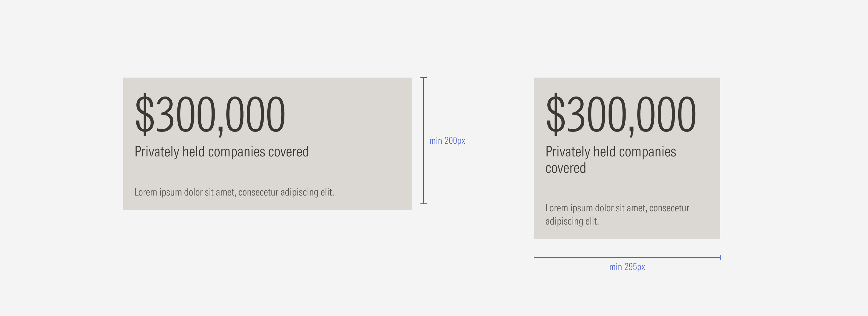Screen dimensions: 868x316
Task: Click the dollar sign in the left card
Action: (x=145, y=114)
